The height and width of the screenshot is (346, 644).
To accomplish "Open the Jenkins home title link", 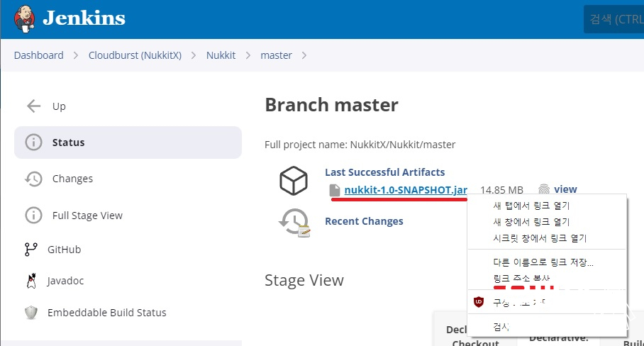I will pyautogui.click(x=84, y=18).
